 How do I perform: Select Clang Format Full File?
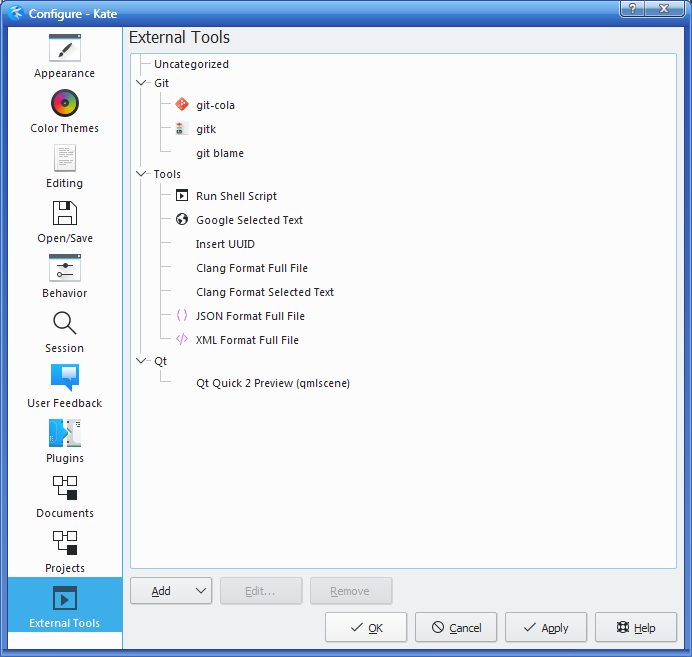[252, 268]
